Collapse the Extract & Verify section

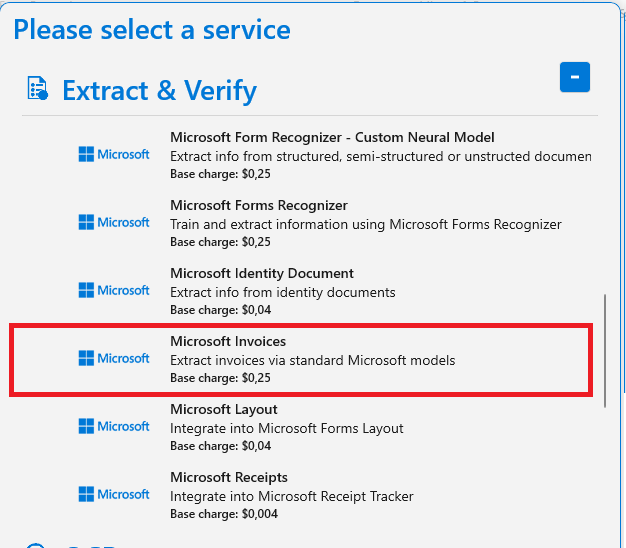coord(574,77)
